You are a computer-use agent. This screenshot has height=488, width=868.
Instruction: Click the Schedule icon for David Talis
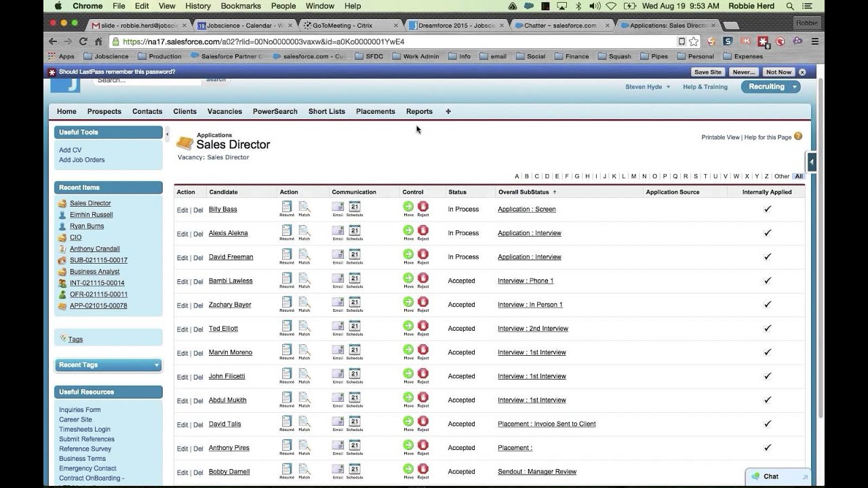(355, 421)
